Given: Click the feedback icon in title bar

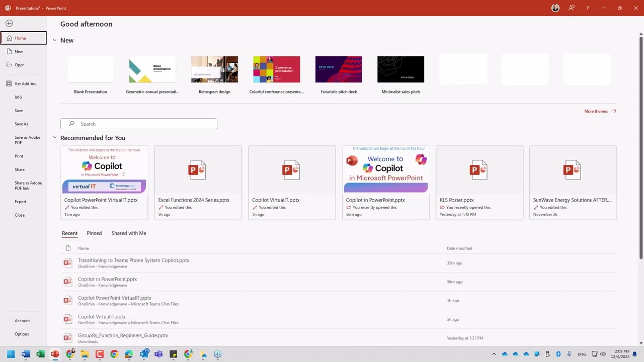Looking at the screenshot, I should pyautogui.click(x=572, y=8).
